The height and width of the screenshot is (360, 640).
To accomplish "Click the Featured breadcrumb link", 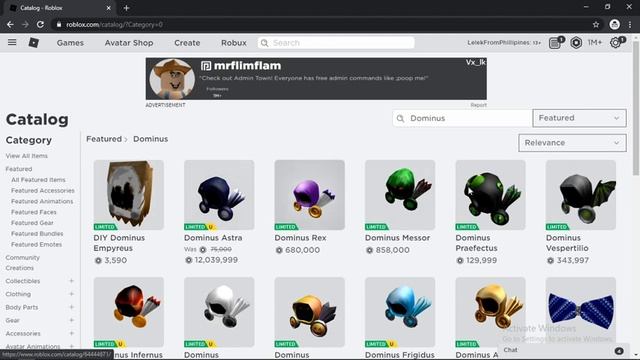I will click(x=104, y=139).
